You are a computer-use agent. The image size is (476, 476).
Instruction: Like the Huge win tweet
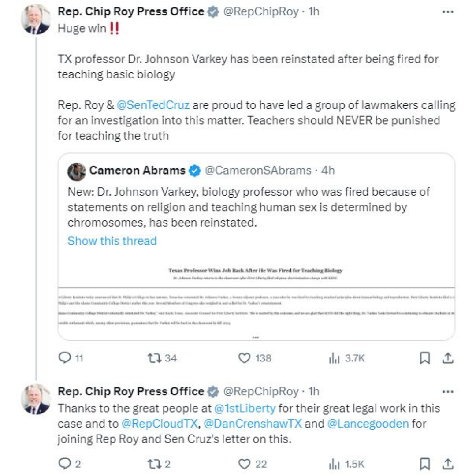(x=244, y=358)
